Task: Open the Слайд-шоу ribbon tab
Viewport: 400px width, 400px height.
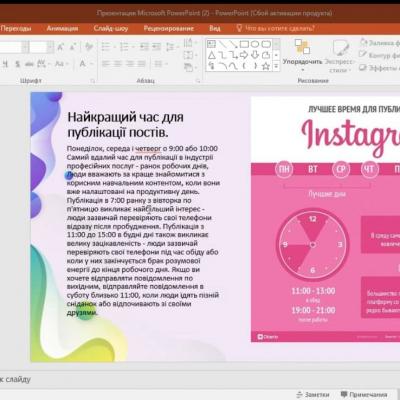Action: (x=111, y=28)
